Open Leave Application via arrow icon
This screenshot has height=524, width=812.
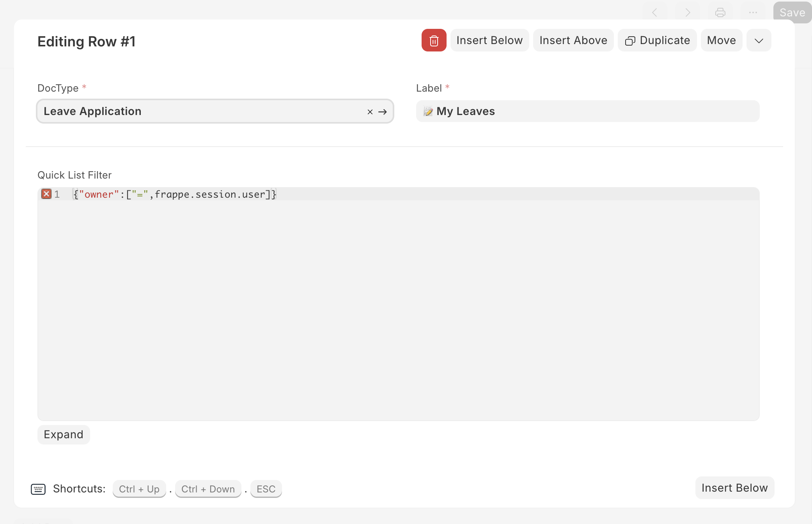[383, 112]
